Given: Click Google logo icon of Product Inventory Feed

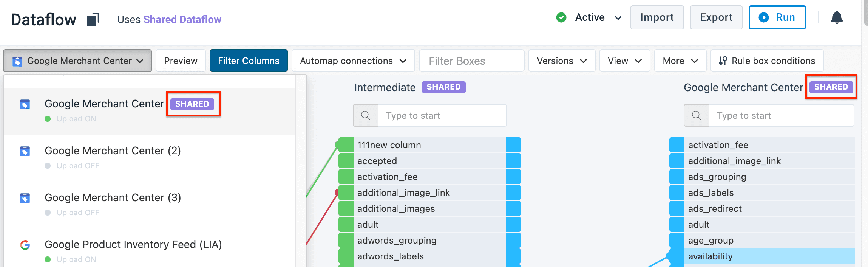Looking at the screenshot, I should click(x=25, y=245).
